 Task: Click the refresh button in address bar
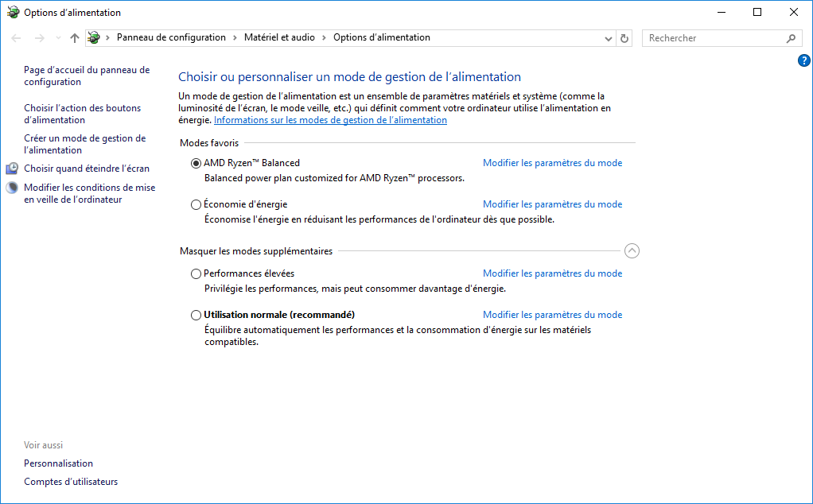624,38
